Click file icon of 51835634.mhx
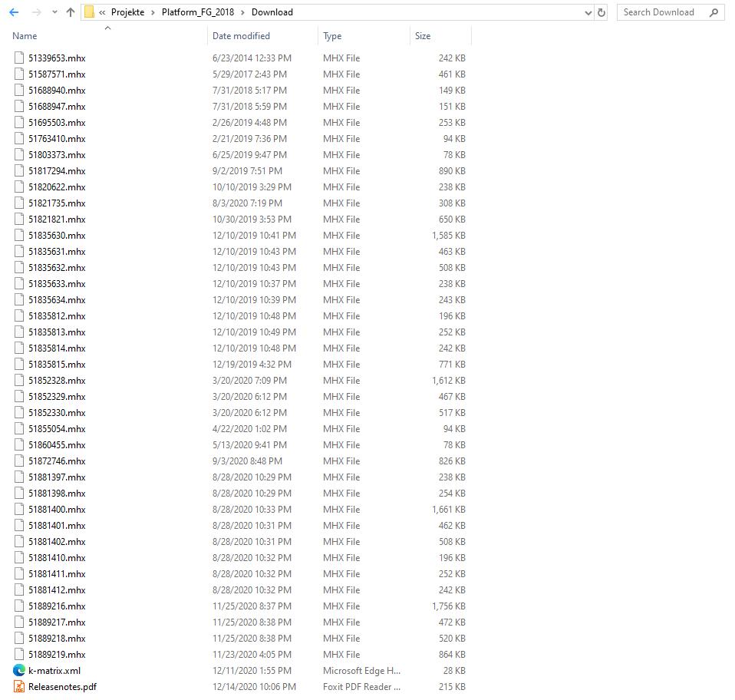This screenshot has width=735, height=700. (19, 299)
